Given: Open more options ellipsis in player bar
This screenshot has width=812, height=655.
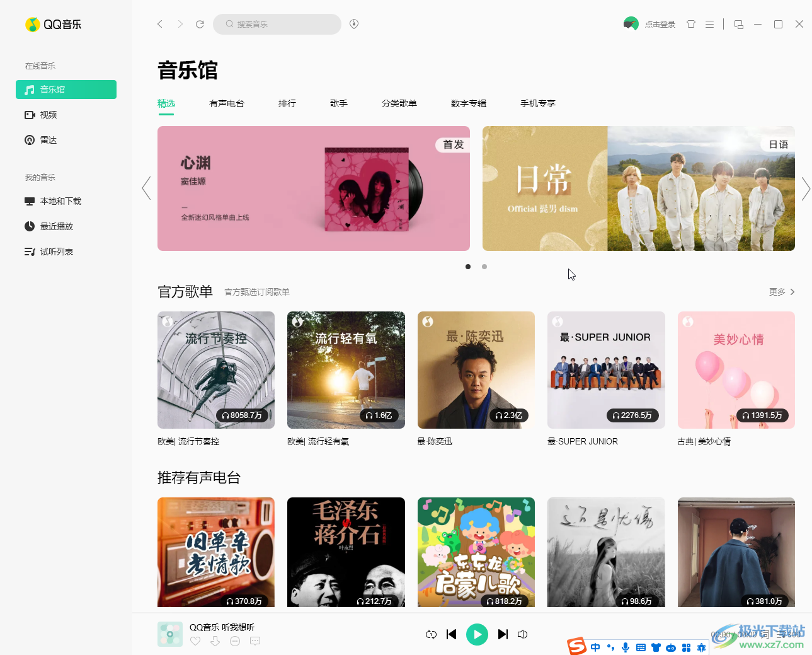Looking at the screenshot, I should tap(235, 641).
